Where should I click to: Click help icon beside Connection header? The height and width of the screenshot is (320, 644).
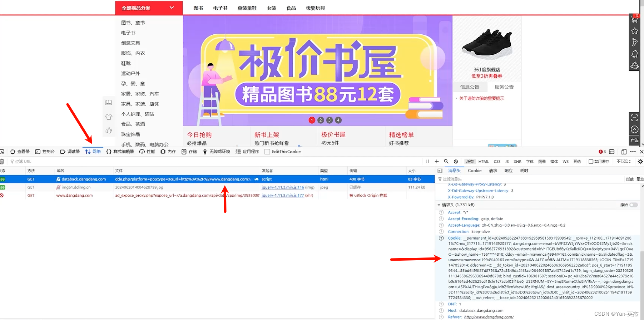tap(441, 232)
